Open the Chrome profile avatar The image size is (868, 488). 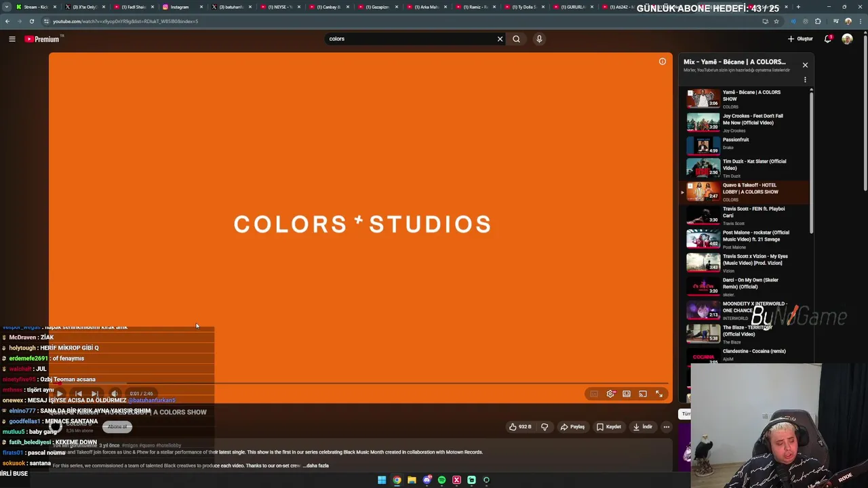click(848, 22)
